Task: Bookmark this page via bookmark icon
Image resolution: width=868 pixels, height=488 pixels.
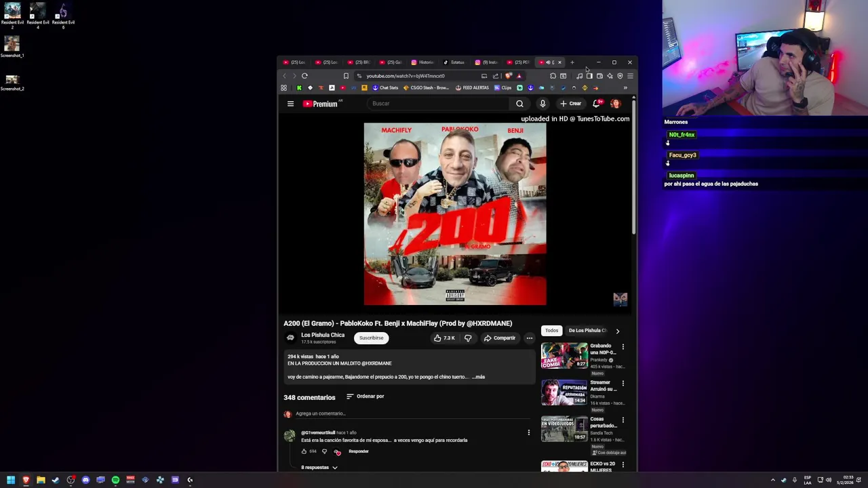Action: 346,76
